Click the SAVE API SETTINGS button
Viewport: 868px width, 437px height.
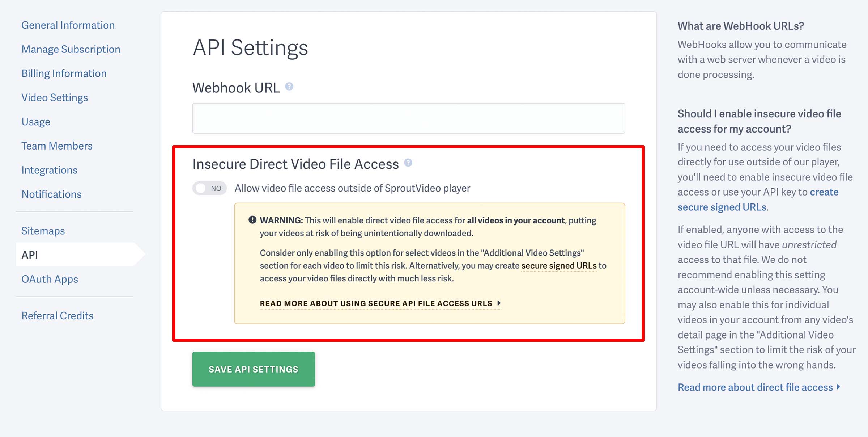click(253, 369)
